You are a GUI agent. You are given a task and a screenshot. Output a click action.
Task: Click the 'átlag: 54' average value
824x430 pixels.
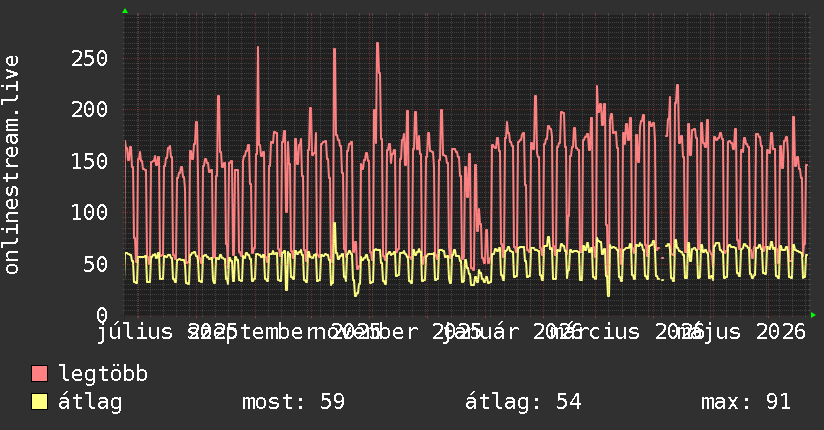click(523, 402)
